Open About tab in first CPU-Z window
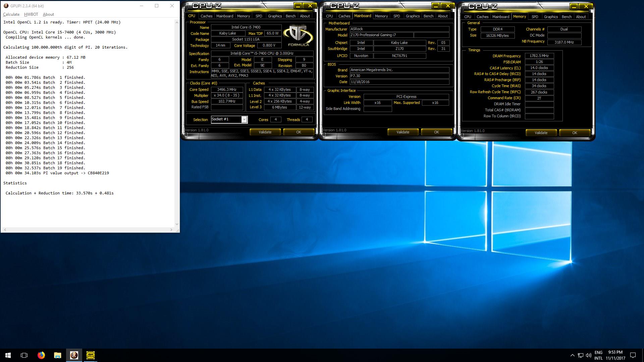The width and height of the screenshot is (644, 362). [x=305, y=16]
